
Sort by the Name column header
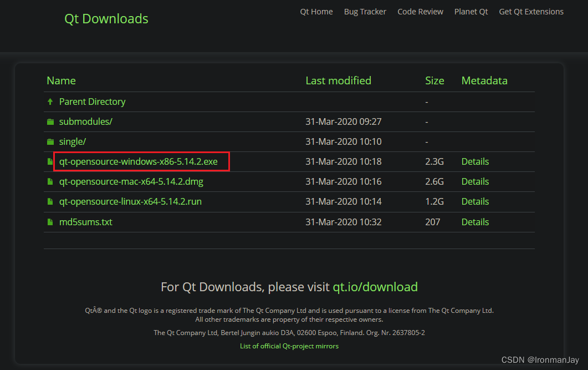(x=61, y=80)
